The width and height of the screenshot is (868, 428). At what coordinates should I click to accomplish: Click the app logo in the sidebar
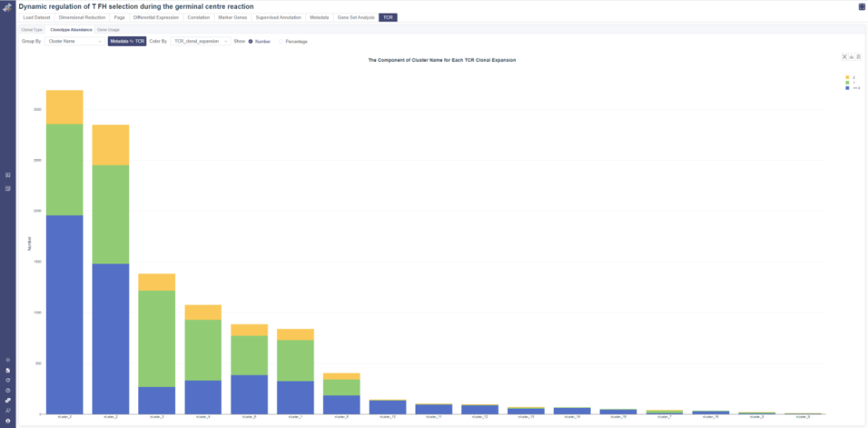tap(8, 8)
